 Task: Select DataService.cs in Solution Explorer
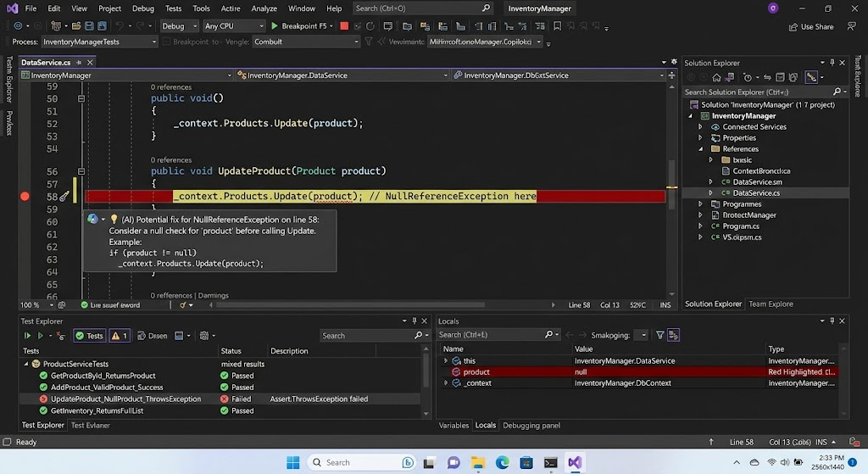(x=756, y=193)
